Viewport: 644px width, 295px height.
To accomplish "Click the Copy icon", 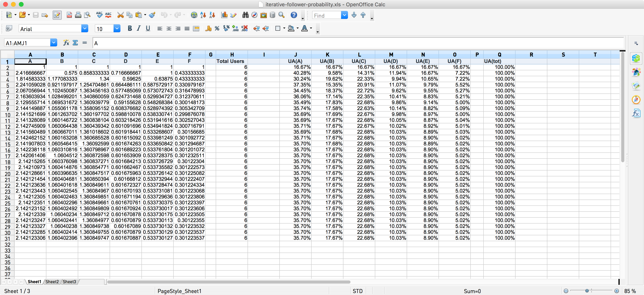I will 129,15.
